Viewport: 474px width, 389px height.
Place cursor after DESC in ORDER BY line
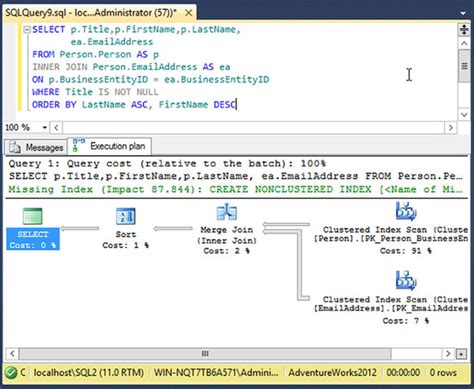click(236, 105)
